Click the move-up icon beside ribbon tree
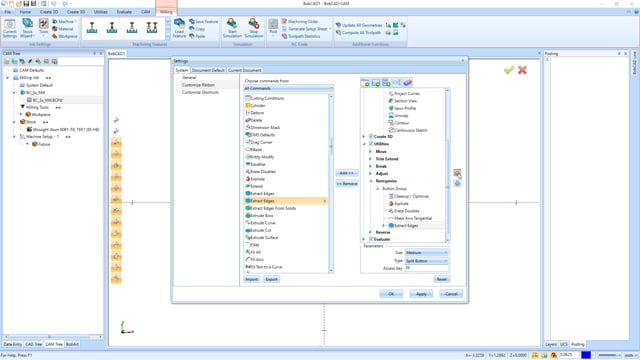This screenshot has height=360, width=640. 457,173
